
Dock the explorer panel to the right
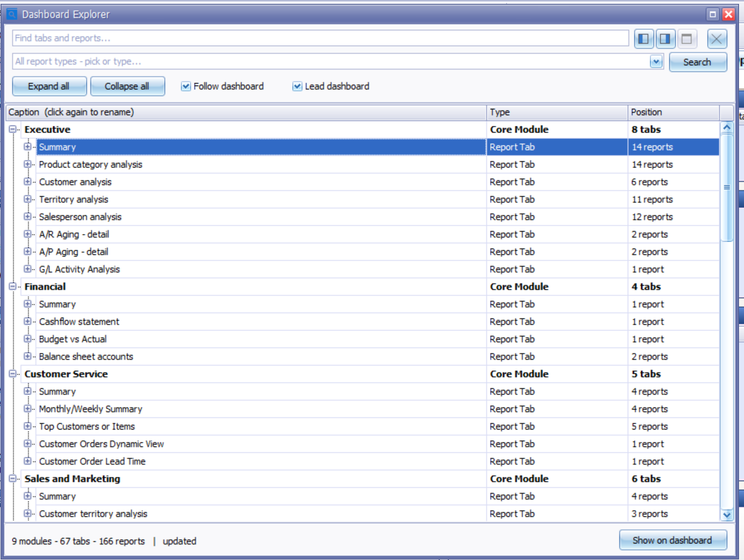[665, 38]
